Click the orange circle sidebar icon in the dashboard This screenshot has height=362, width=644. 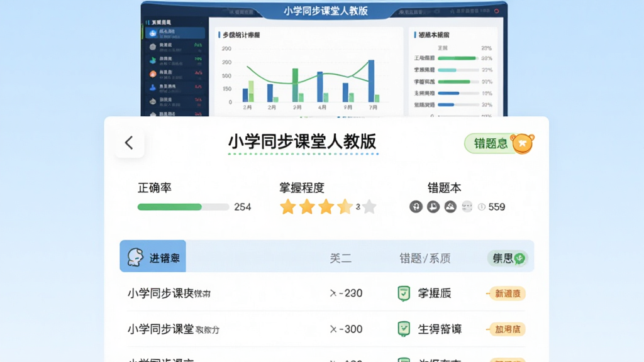[153, 74]
